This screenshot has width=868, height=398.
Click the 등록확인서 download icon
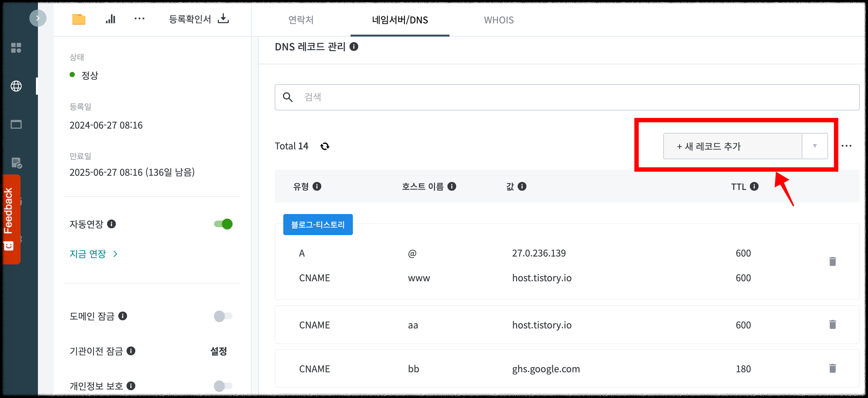click(223, 18)
